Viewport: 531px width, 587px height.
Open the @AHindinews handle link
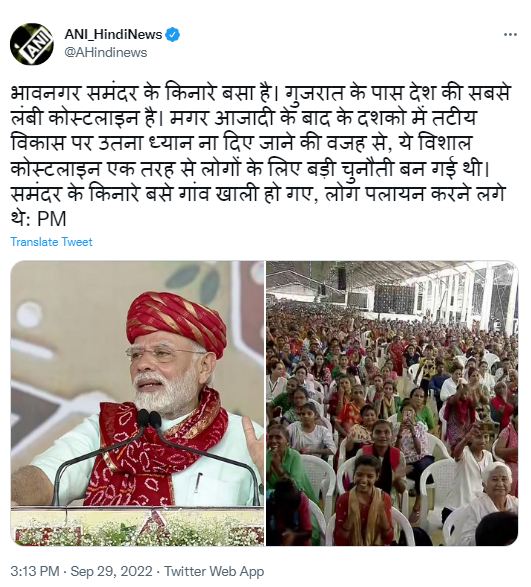coord(106,52)
